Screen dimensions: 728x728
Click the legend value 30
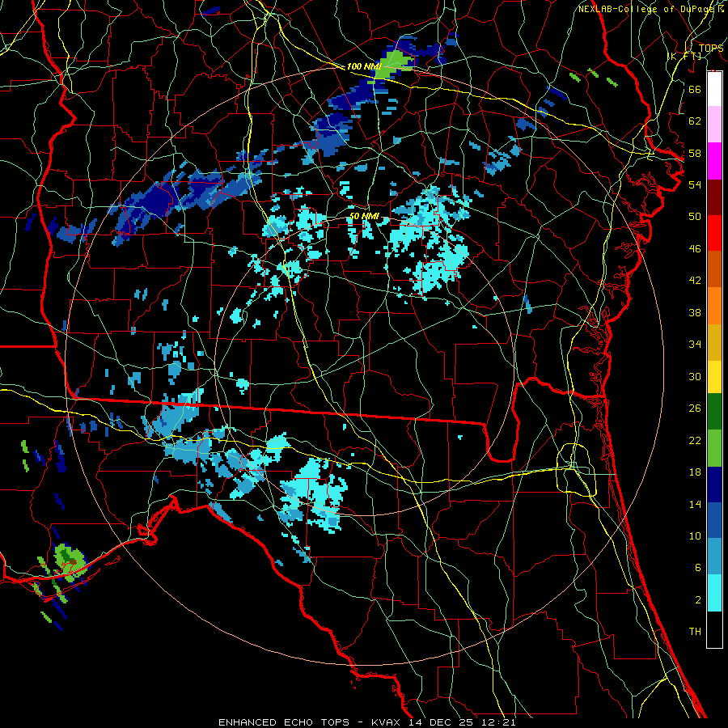[x=695, y=376]
